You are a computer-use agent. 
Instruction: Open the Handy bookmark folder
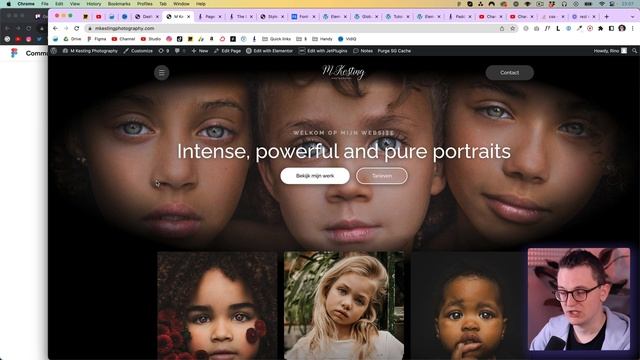click(322, 39)
